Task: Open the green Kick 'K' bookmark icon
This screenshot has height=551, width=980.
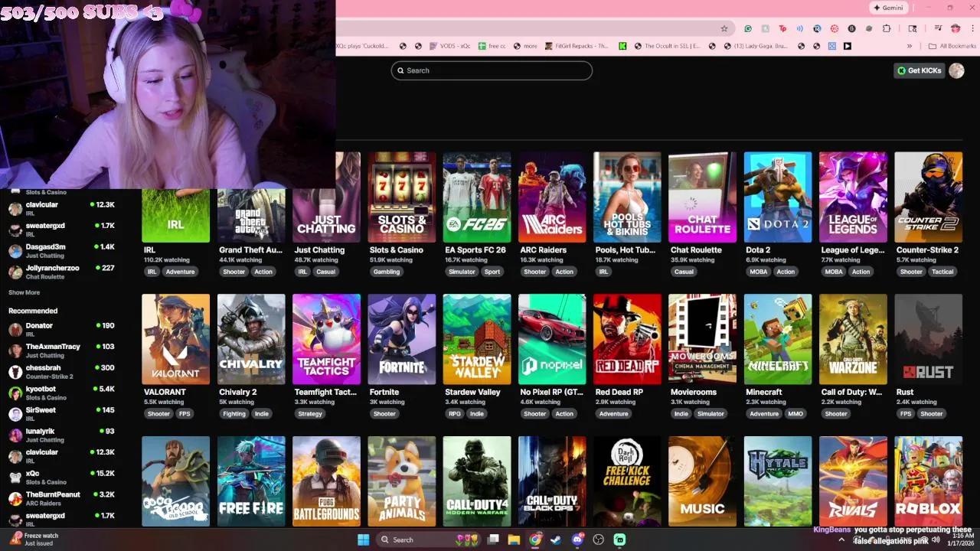Action: click(622, 46)
